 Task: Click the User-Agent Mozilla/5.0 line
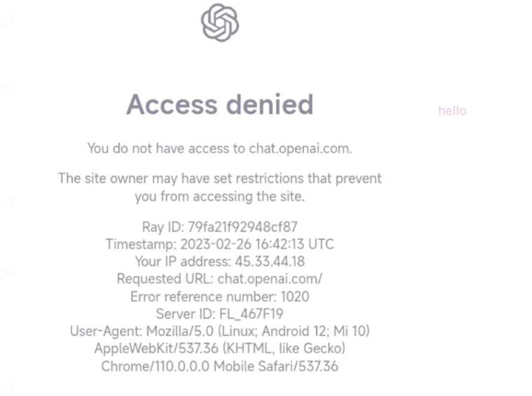click(x=219, y=332)
